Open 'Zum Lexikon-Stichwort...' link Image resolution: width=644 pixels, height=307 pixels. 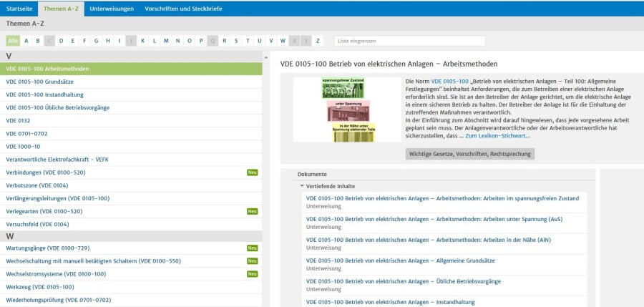click(497, 136)
